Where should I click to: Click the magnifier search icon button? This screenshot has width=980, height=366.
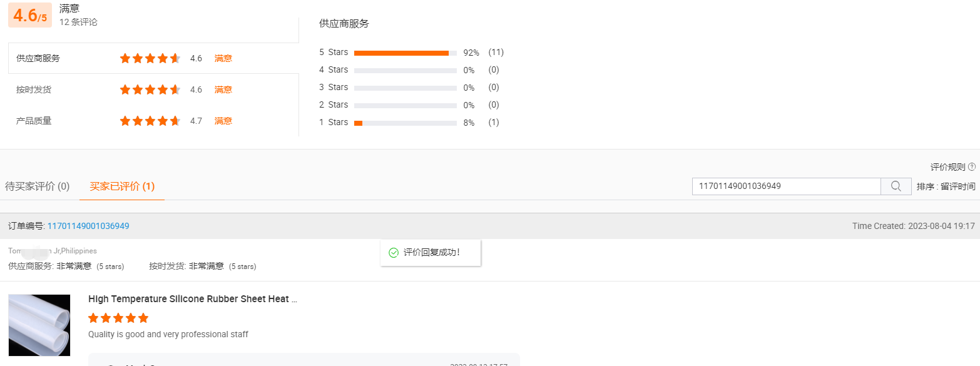(x=896, y=186)
